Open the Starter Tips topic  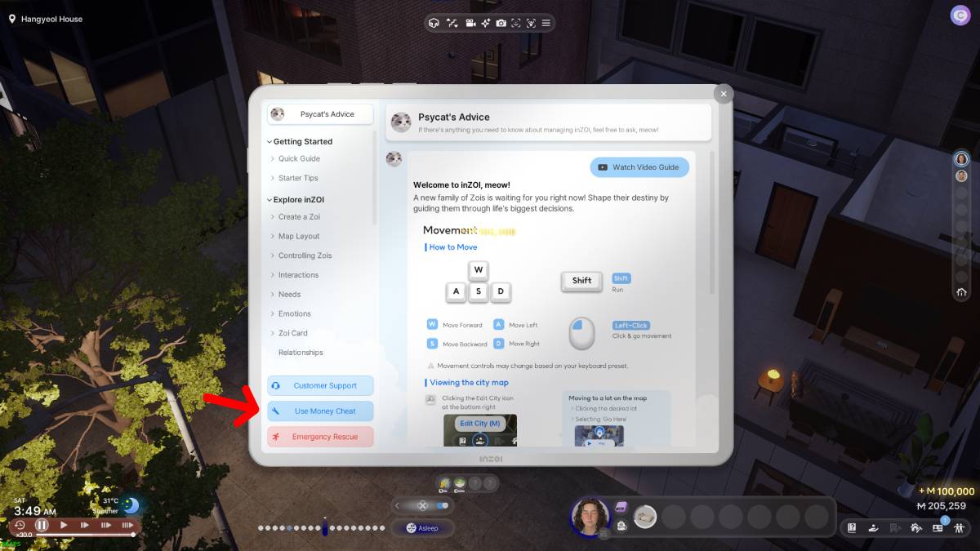[298, 178]
